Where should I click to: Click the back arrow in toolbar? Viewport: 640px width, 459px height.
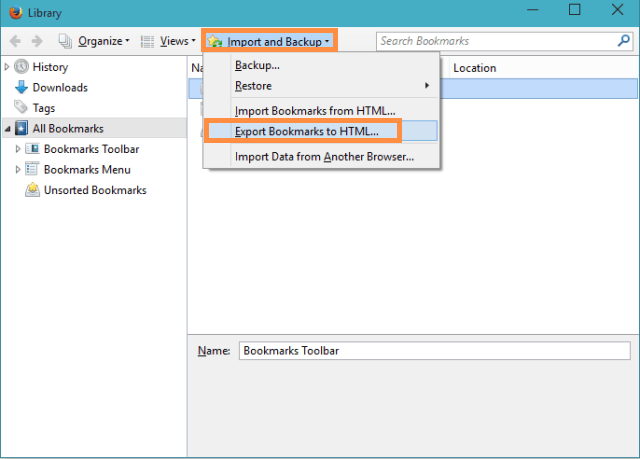tap(15, 41)
